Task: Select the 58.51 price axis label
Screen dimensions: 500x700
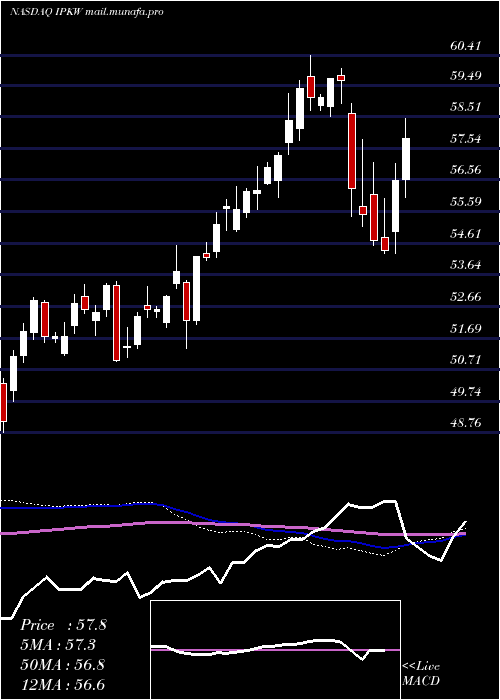Action: 466,107
